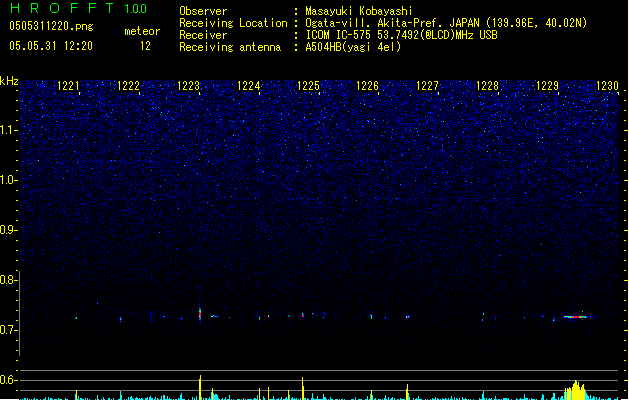The height and width of the screenshot is (400, 629).
Task: Click the 1223 time marker
Action: tap(188, 86)
